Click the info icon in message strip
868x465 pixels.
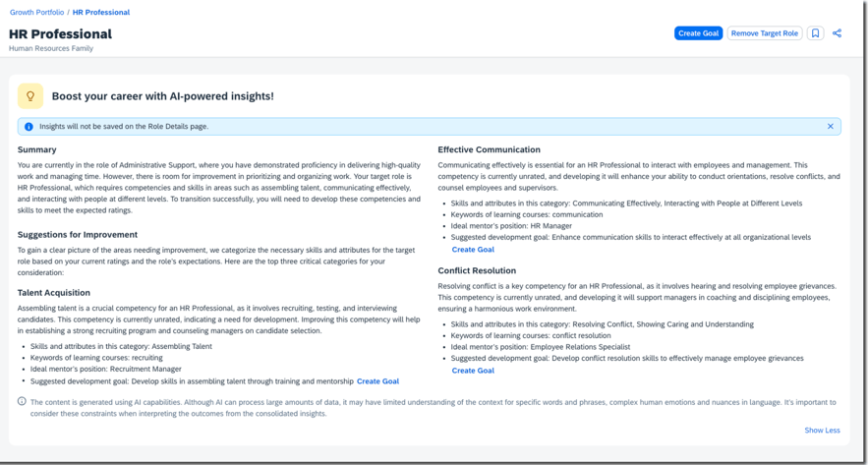pyautogui.click(x=29, y=127)
